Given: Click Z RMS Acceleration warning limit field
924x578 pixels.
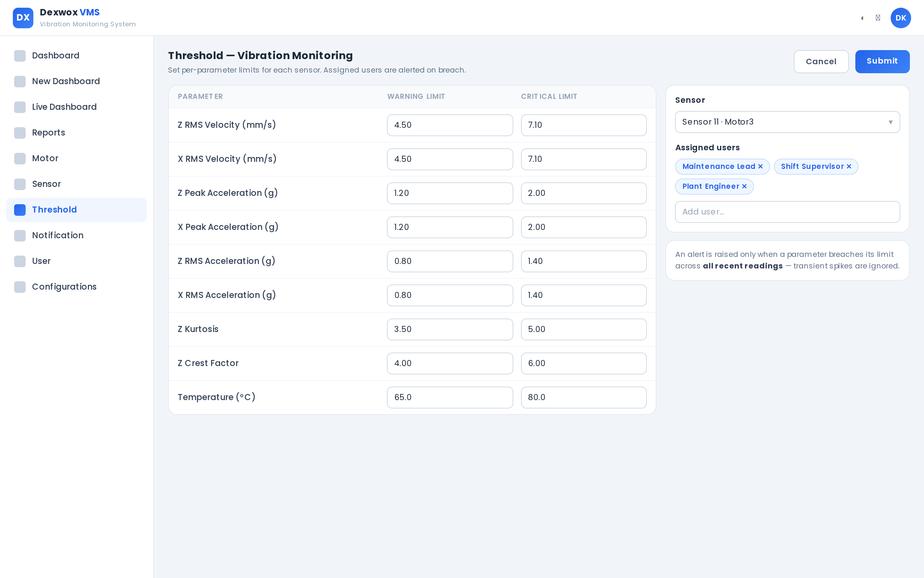Looking at the screenshot, I should click(x=450, y=261).
